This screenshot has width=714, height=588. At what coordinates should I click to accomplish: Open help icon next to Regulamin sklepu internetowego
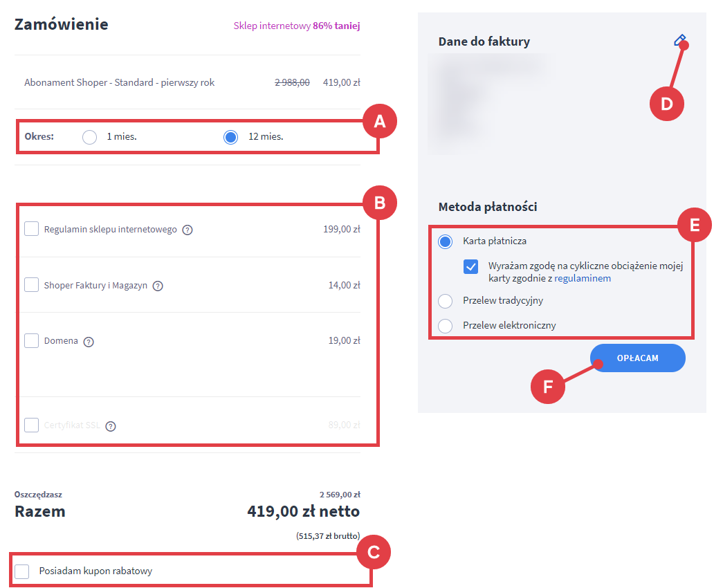coord(187,230)
